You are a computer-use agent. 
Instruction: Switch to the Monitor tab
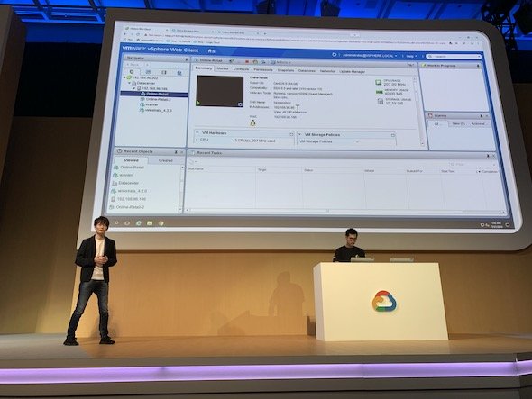223,68
